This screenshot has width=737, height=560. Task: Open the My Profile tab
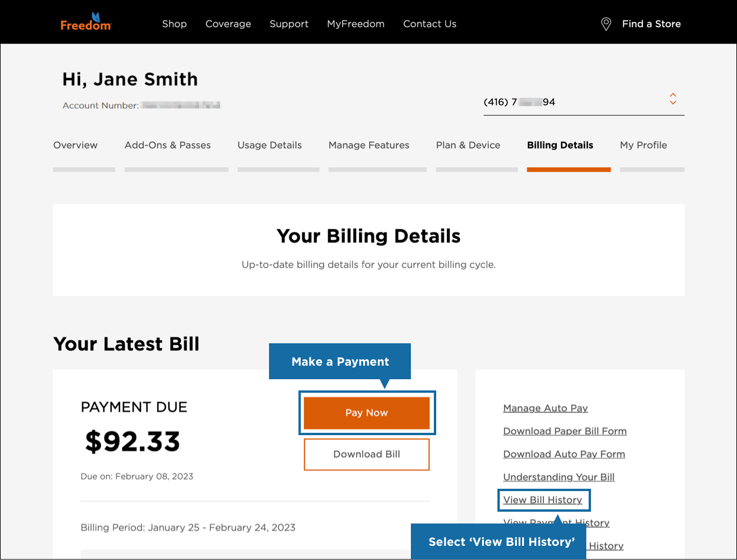coord(643,145)
